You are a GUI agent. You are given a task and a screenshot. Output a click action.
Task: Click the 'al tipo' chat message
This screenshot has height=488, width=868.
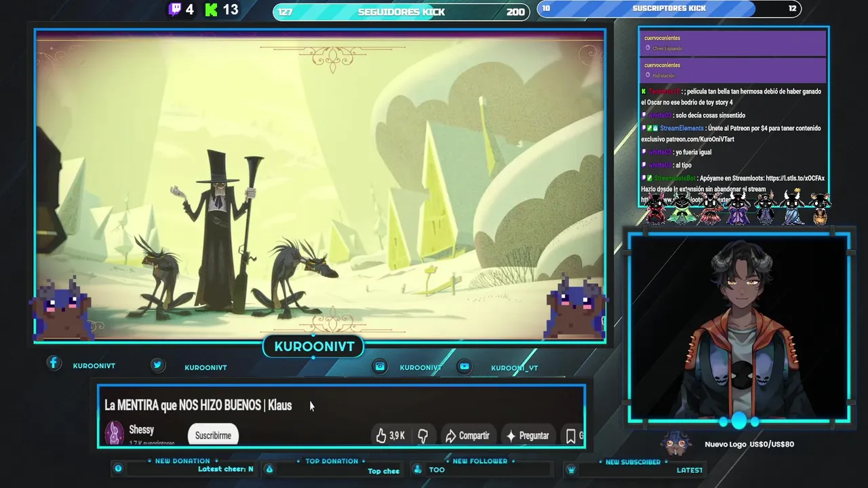[x=684, y=165]
